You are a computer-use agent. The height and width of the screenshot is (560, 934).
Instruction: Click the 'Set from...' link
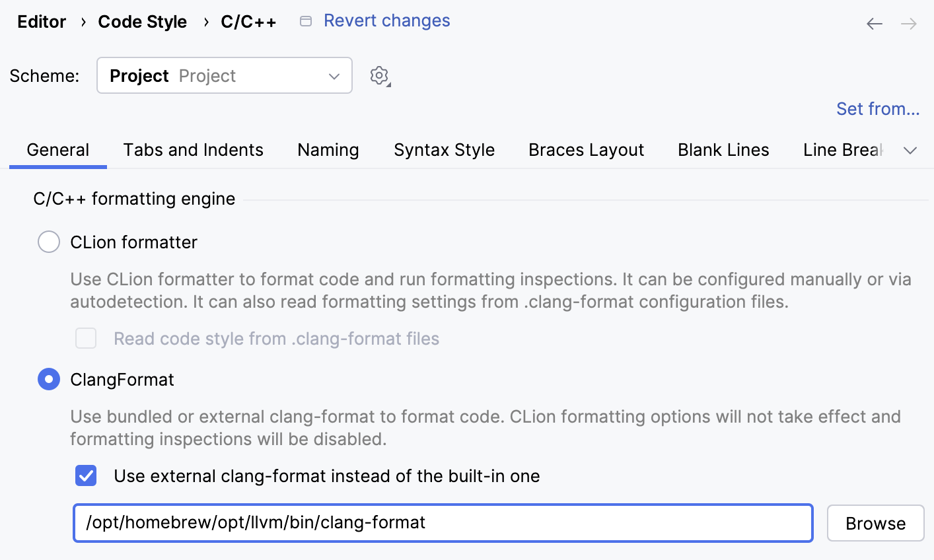(878, 108)
